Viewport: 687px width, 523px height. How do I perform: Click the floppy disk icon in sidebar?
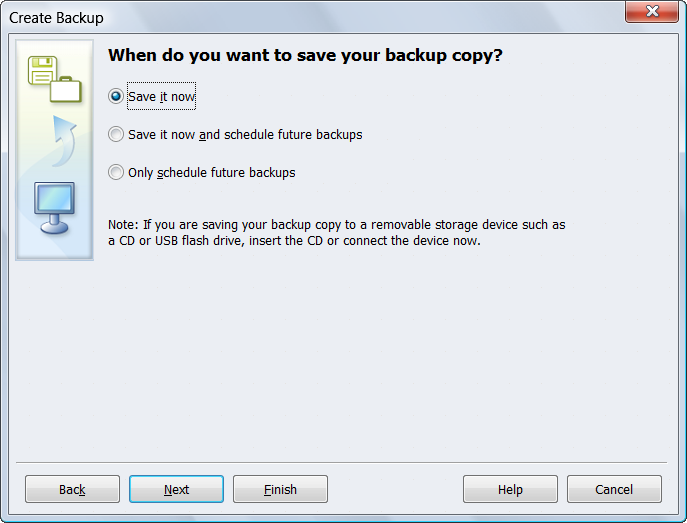pyautogui.click(x=42, y=71)
